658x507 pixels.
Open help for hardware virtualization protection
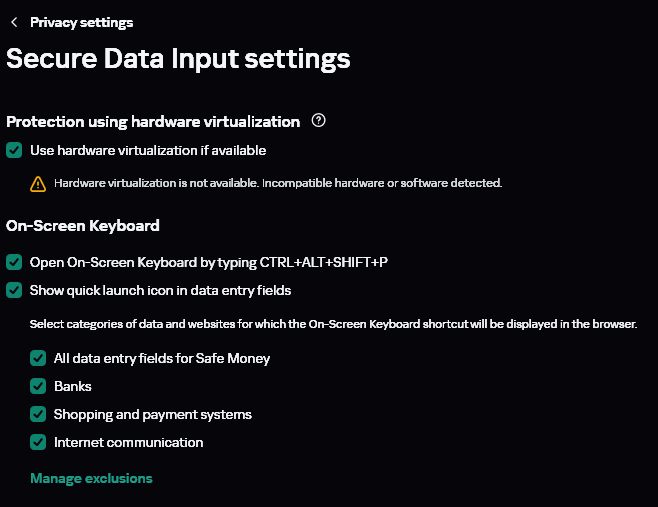point(319,121)
